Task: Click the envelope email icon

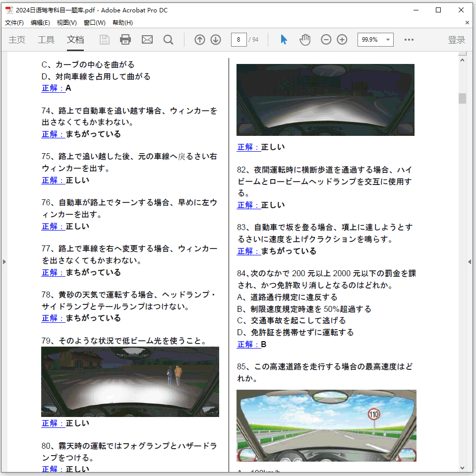Action: coord(147,40)
